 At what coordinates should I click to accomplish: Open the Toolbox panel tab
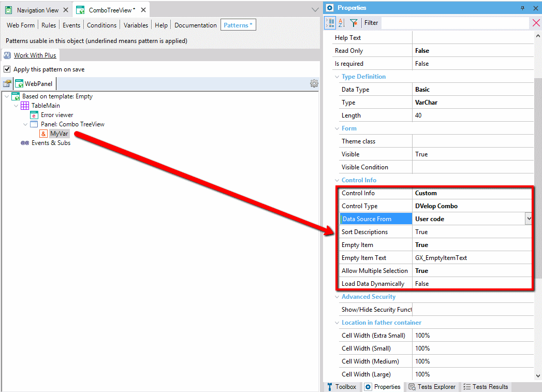pos(341,387)
